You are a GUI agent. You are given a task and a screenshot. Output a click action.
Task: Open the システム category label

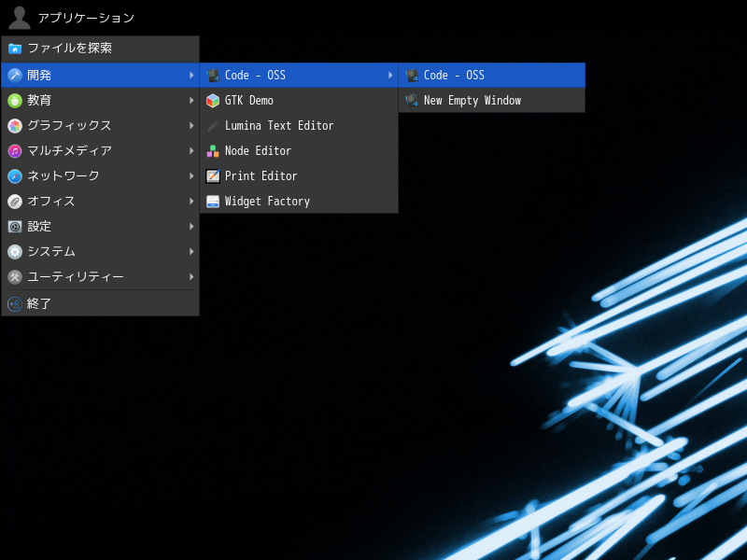[x=51, y=252]
